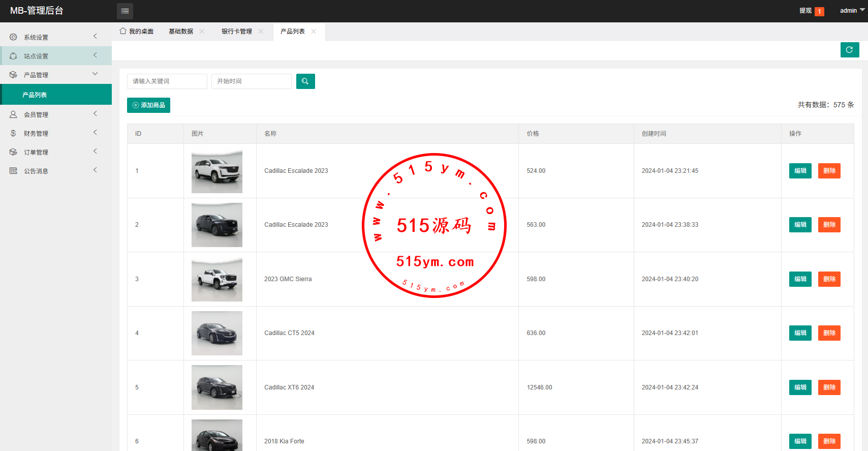Edit the 2023 GMC Sierra product
Image resolution: width=868 pixels, height=451 pixels.
(800, 279)
